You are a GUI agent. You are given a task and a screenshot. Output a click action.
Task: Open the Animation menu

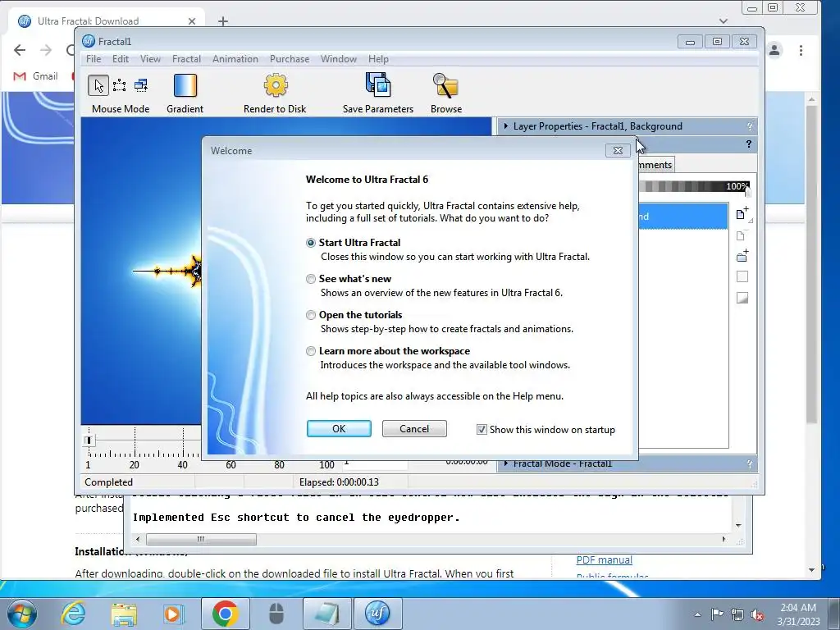pos(235,59)
